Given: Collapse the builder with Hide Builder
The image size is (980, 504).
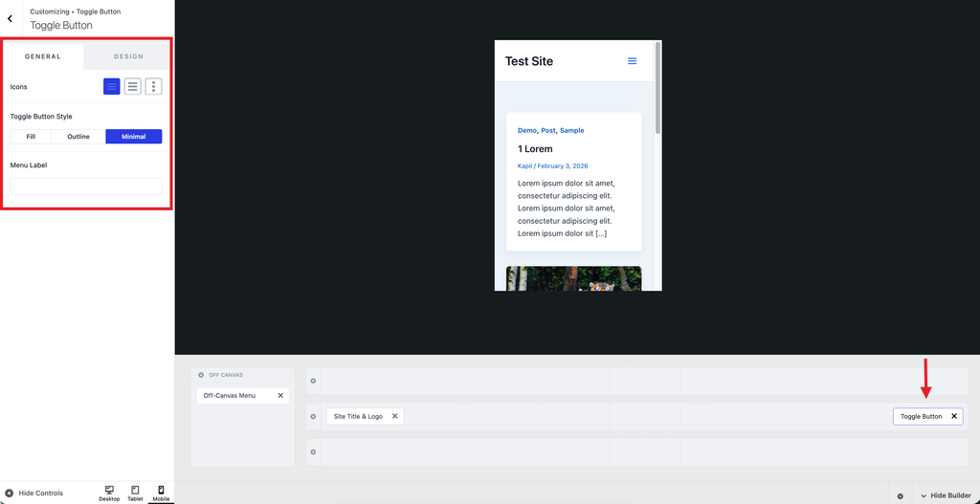Looking at the screenshot, I should point(947,495).
